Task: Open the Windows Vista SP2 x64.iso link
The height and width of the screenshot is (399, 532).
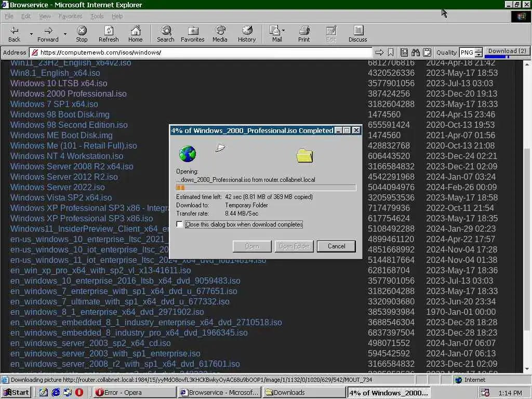Action: (61, 197)
